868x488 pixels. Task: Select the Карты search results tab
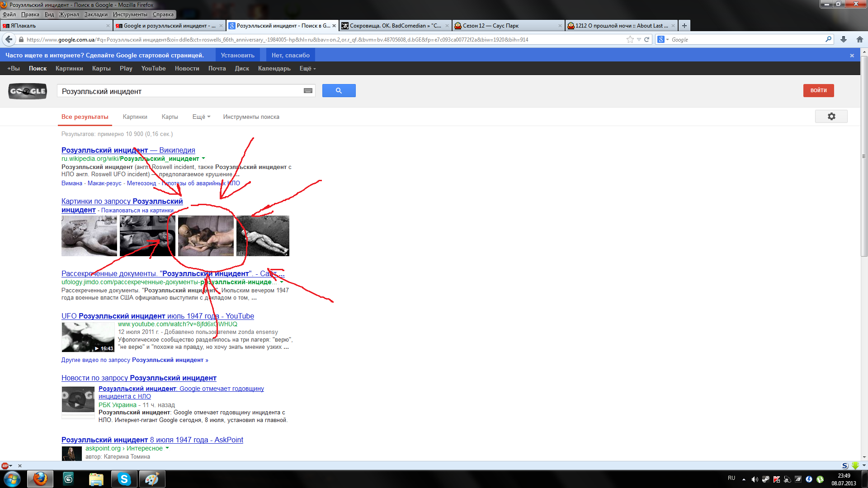pos(170,117)
